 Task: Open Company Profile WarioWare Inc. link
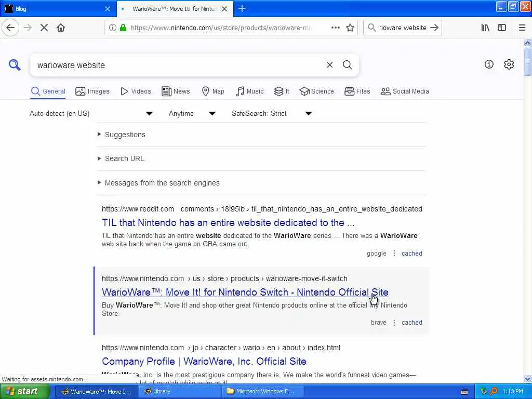click(x=204, y=362)
